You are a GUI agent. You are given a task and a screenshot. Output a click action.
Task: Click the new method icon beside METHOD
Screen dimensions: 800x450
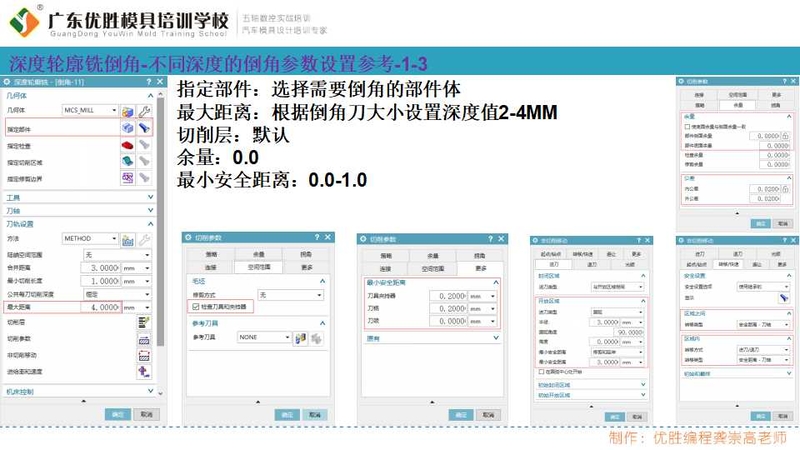[128, 239]
